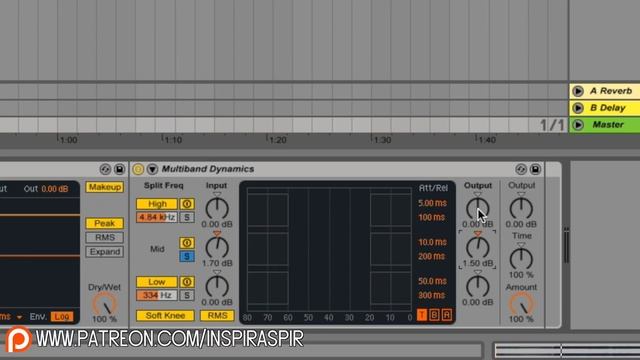
Task: Click Mid band Input knob 1.70 dB
Action: pos(217,247)
